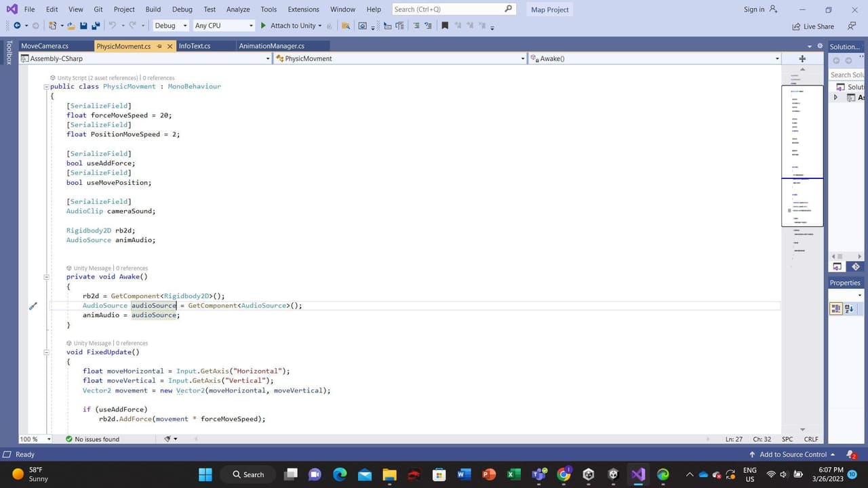Collapse the PhysicMovment class outline

point(46,87)
